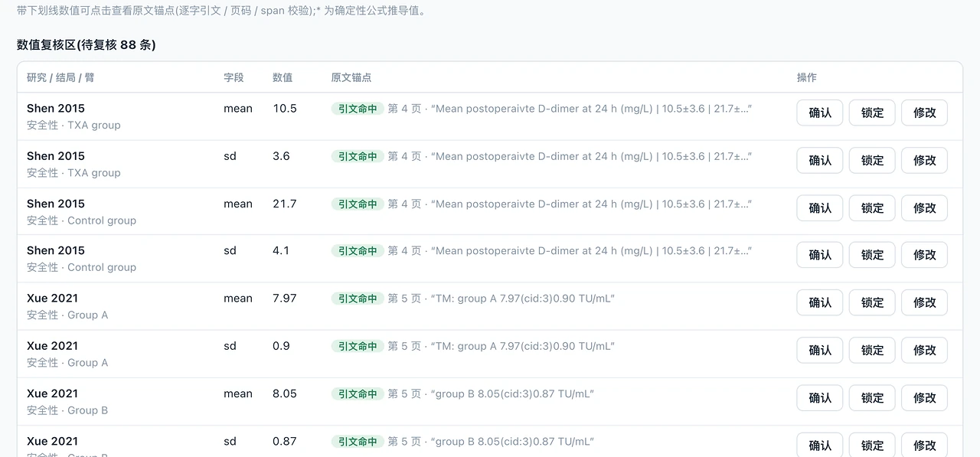The image size is (980, 457).
Task: Click the 数值 column header
Action: 283,77
